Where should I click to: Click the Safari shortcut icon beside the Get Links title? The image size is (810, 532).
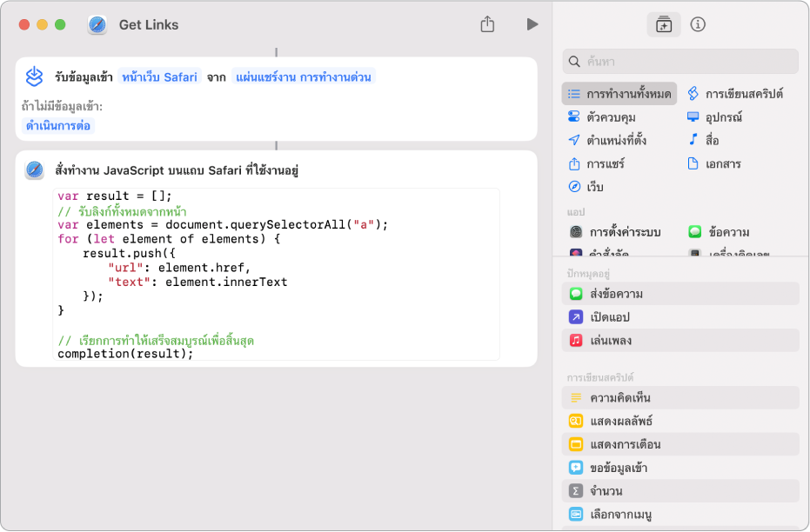click(97, 24)
